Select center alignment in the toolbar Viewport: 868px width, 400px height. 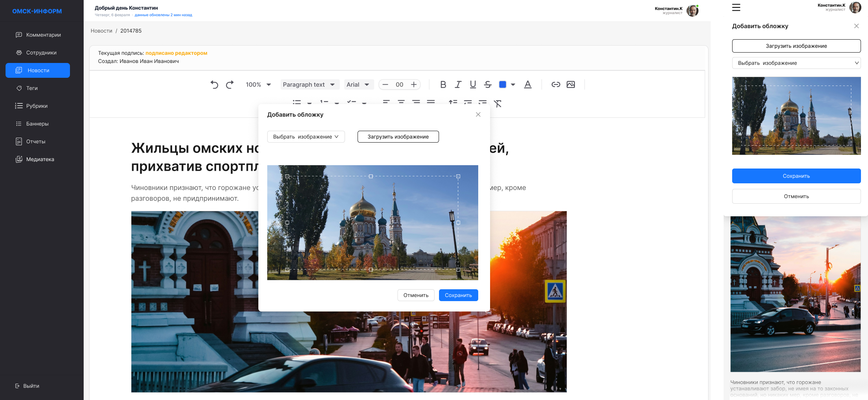(x=402, y=103)
